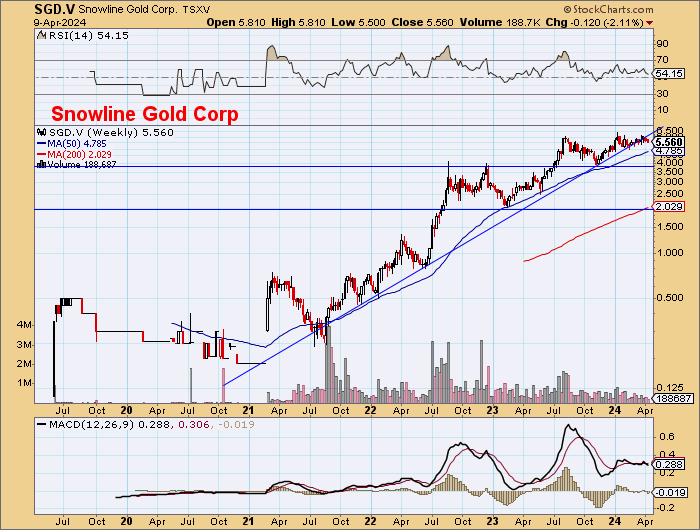Click the volume bars icon in price legend
Image resolution: width=700 pixels, height=530 pixels.
point(42,164)
